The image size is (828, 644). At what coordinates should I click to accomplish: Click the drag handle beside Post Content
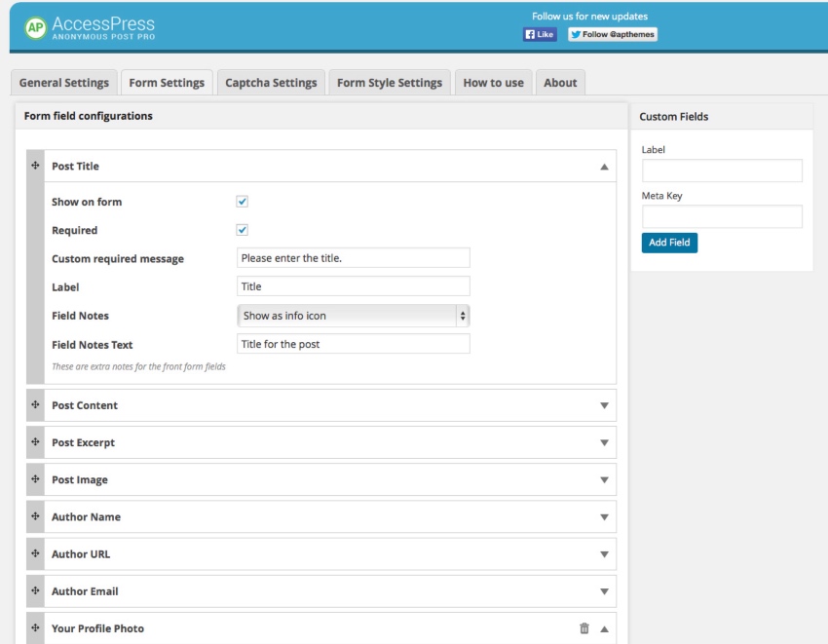point(35,405)
